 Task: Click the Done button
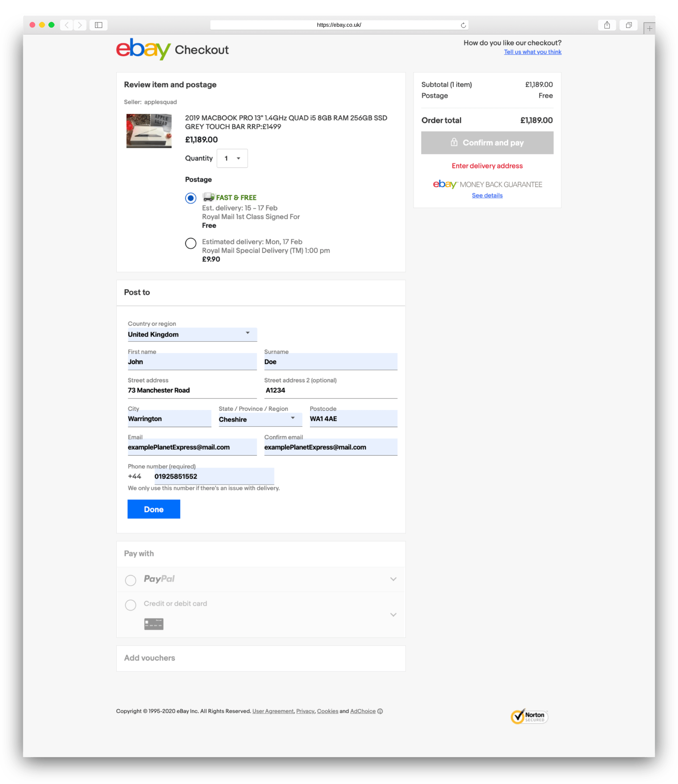[x=154, y=509]
